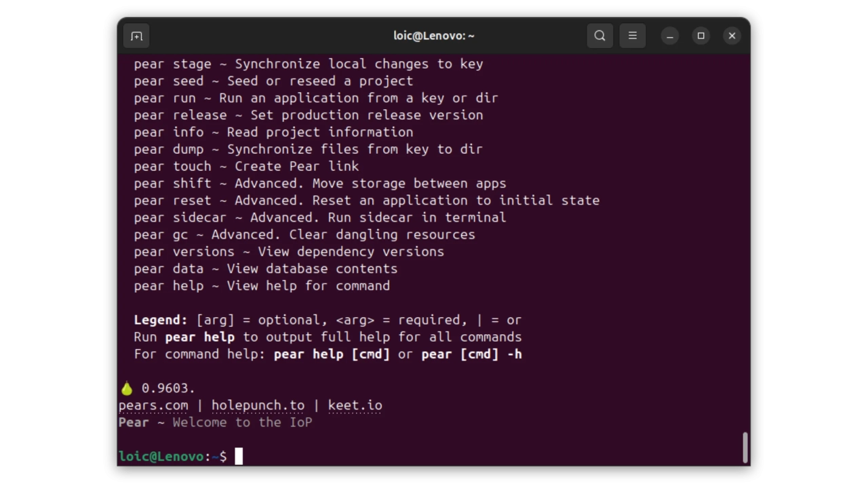Minimize the terminal window
Screen dimensions: 868x488
coord(669,36)
